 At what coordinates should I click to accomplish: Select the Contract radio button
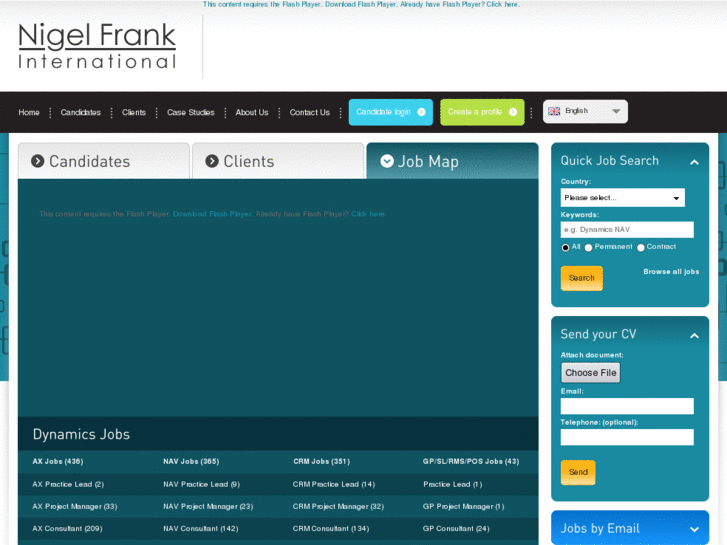tap(641, 247)
